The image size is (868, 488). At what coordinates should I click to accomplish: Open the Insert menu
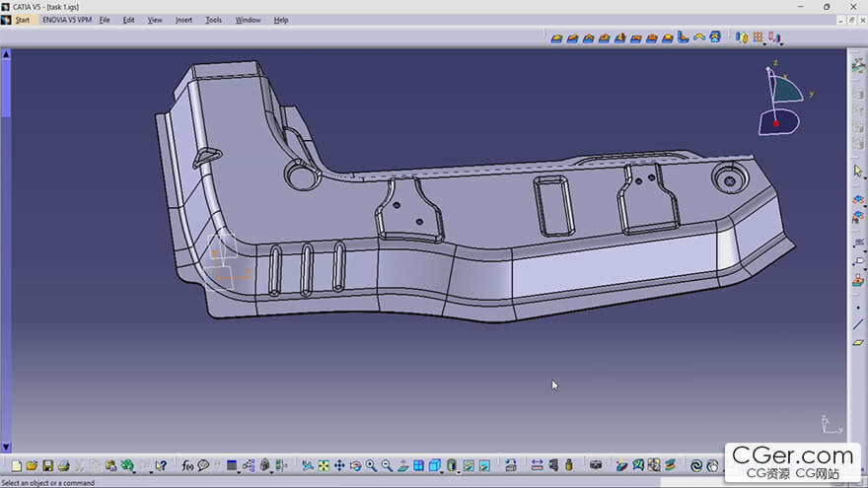point(183,20)
